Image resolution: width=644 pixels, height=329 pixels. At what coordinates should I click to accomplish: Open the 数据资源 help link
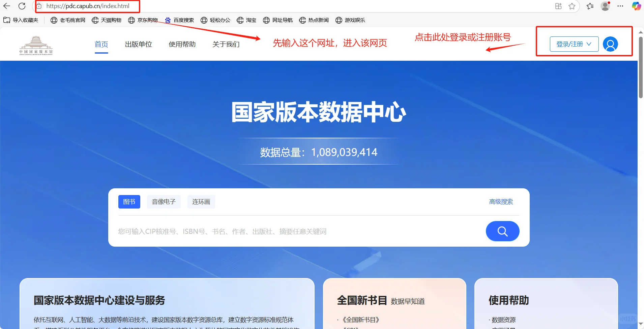[x=503, y=320]
